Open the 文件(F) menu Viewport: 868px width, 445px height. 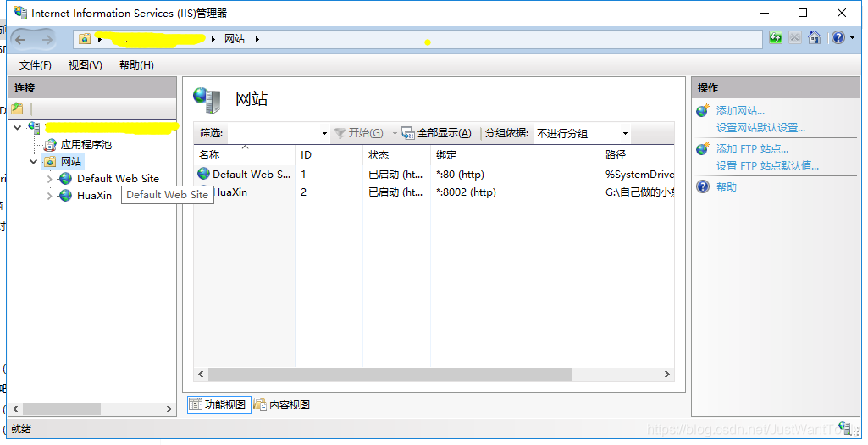36,64
